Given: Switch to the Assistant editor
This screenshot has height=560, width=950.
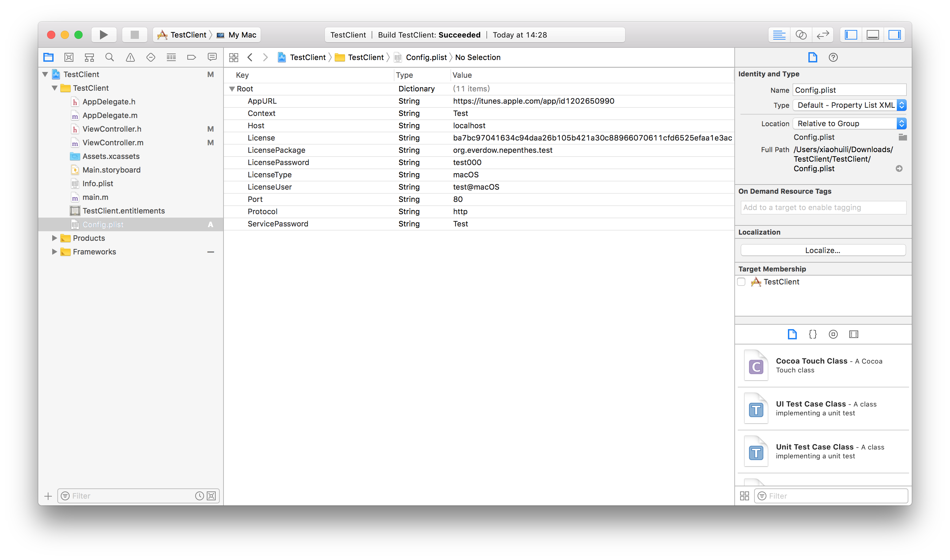Looking at the screenshot, I should click(801, 35).
